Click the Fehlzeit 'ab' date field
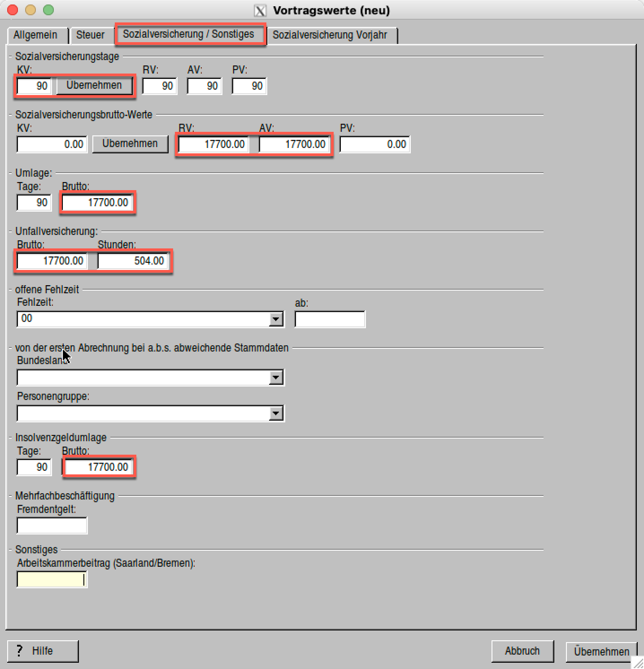644x669 pixels. [330, 319]
